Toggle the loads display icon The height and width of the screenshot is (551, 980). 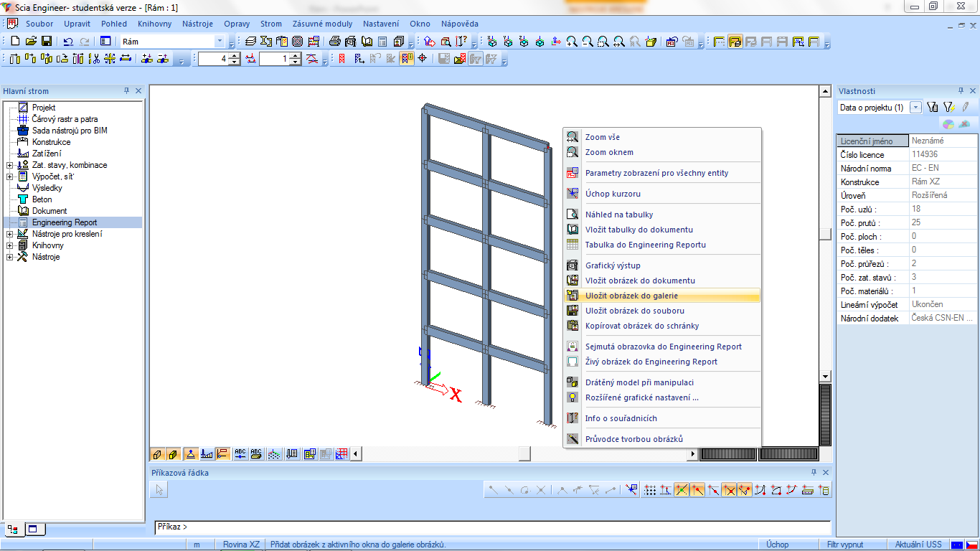(x=207, y=453)
